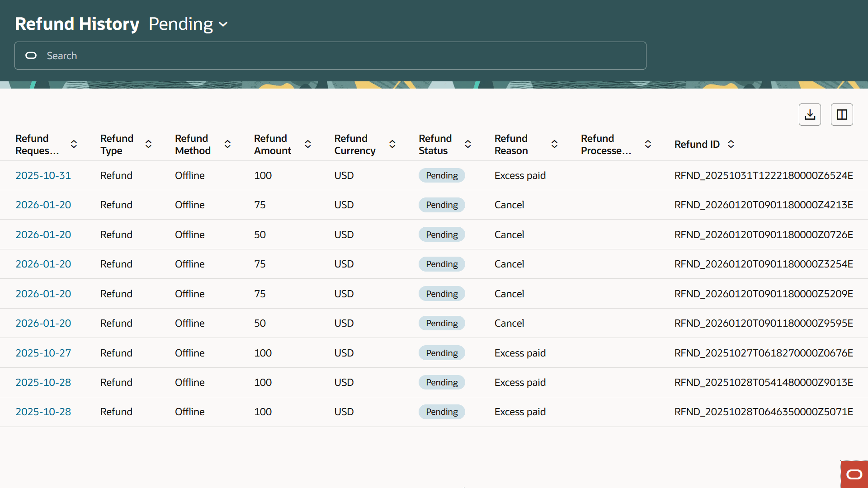
Task: Toggle sort order on Refund Requested column
Action: coord(74,144)
